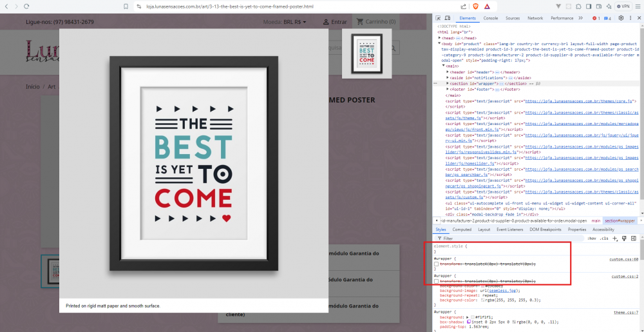The width and height of the screenshot is (644, 332).
Task: Select the framed poster thumbnail in modal
Action: coord(367,54)
